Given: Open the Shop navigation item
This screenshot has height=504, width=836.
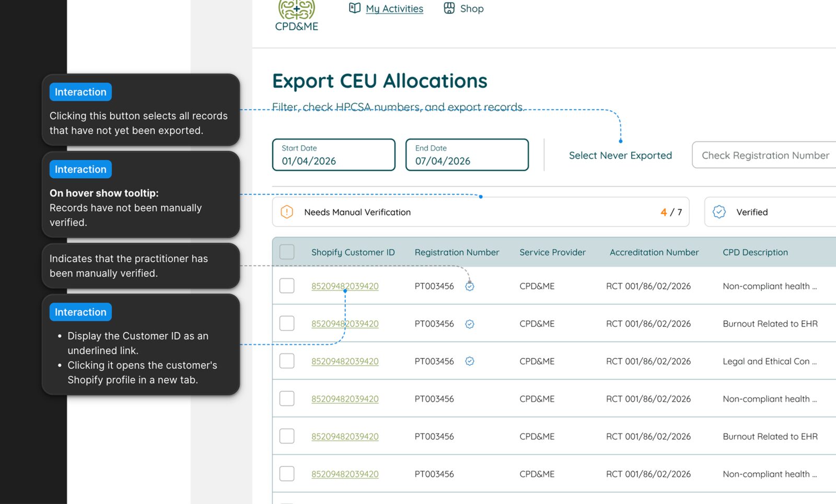Looking at the screenshot, I should (472, 9).
